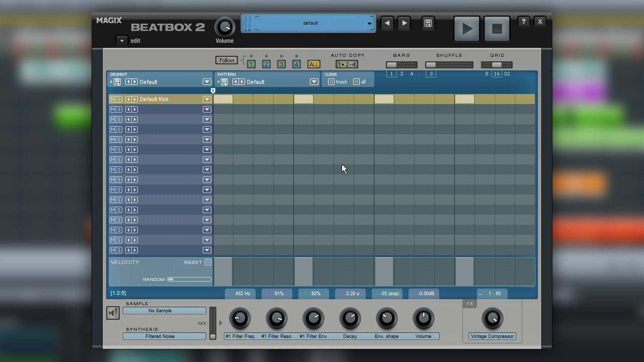Open the Drumkit Default dropdown

point(207,81)
